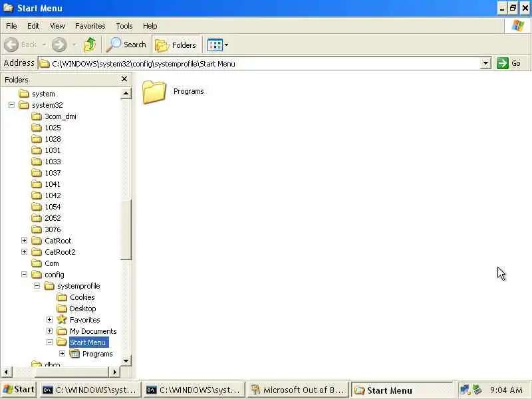Expand the CatRoot tree node
The width and height of the screenshot is (532, 399).
(x=24, y=241)
